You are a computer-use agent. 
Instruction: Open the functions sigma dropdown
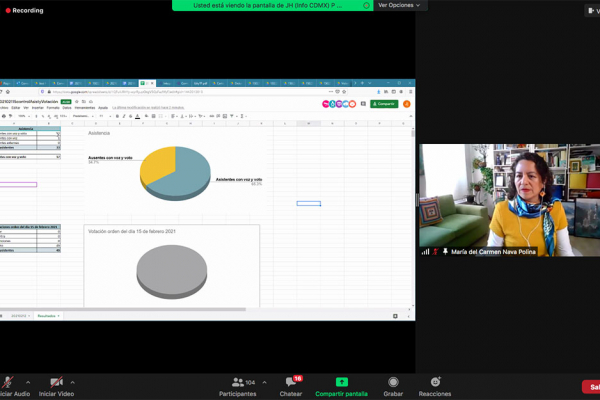coord(243,116)
